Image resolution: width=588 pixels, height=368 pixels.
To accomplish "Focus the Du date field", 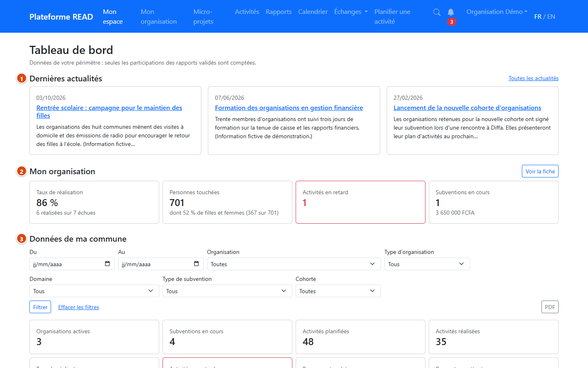I will coord(72,264).
